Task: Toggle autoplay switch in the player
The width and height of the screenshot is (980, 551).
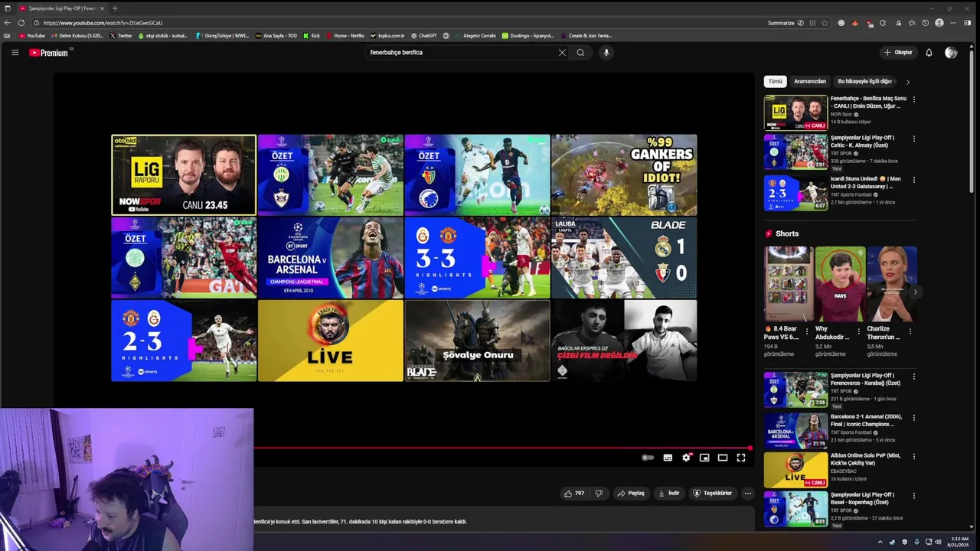Action: [x=648, y=458]
